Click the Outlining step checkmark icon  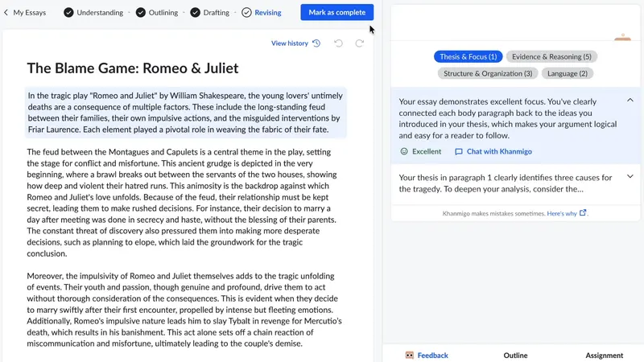click(141, 13)
